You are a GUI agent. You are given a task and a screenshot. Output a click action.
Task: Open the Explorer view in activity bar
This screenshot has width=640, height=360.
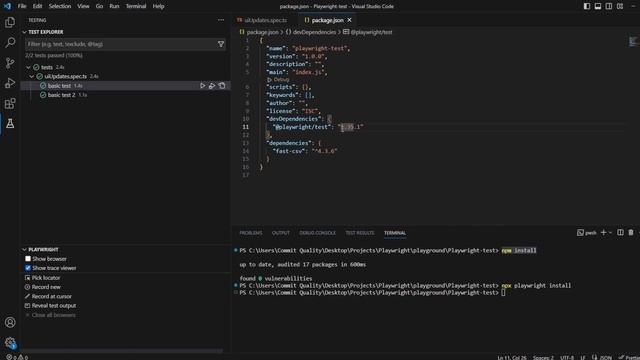click(x=10, y=22)
